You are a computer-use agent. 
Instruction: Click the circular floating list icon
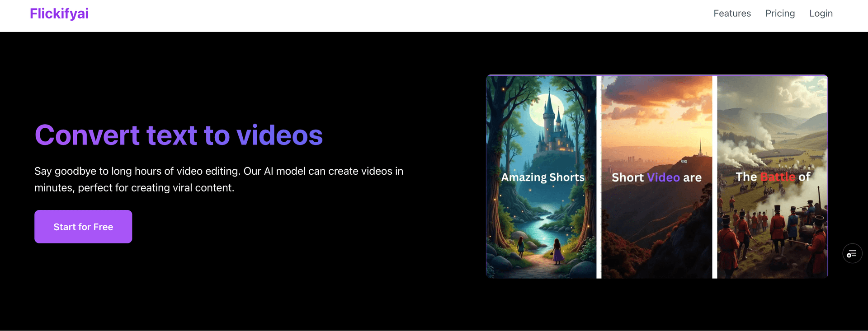[852, 253]
